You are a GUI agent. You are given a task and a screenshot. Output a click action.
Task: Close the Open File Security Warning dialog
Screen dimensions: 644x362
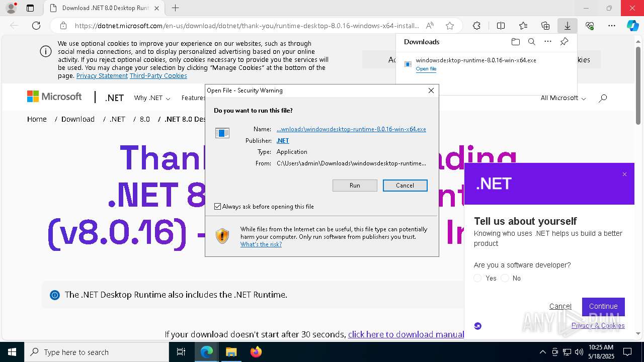tap(431, 90)
